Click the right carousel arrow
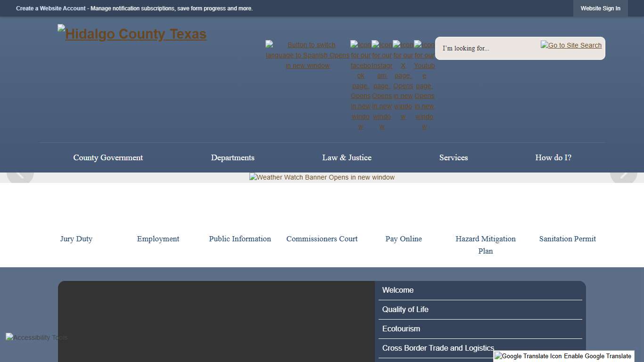The width and height of the screenshot is (644, 362). 623,175
